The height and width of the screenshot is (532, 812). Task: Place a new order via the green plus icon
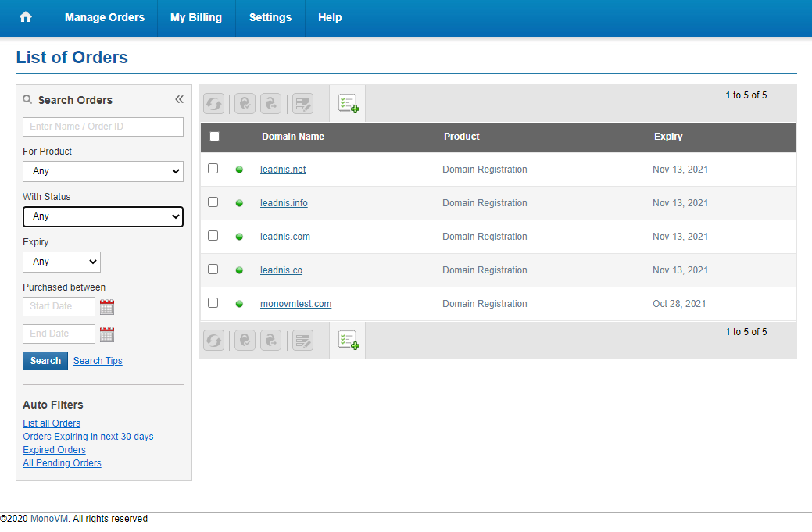[x=347, y=103]
